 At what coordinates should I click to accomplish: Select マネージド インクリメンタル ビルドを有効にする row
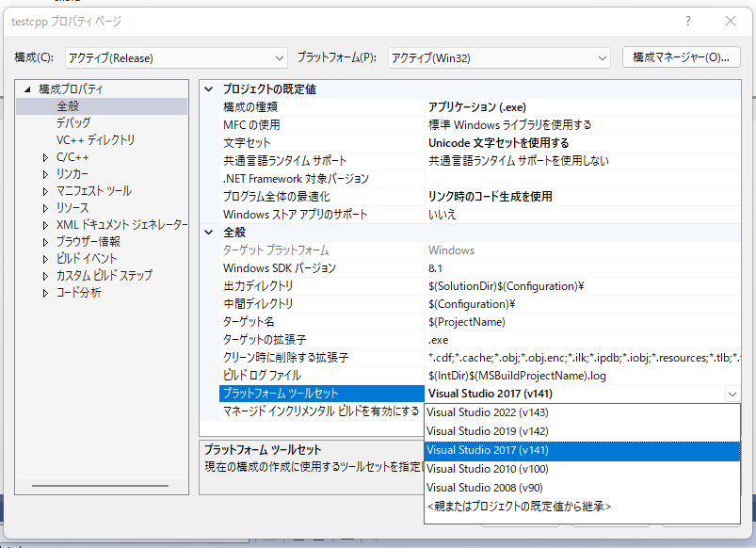click(x=322, y=411)
